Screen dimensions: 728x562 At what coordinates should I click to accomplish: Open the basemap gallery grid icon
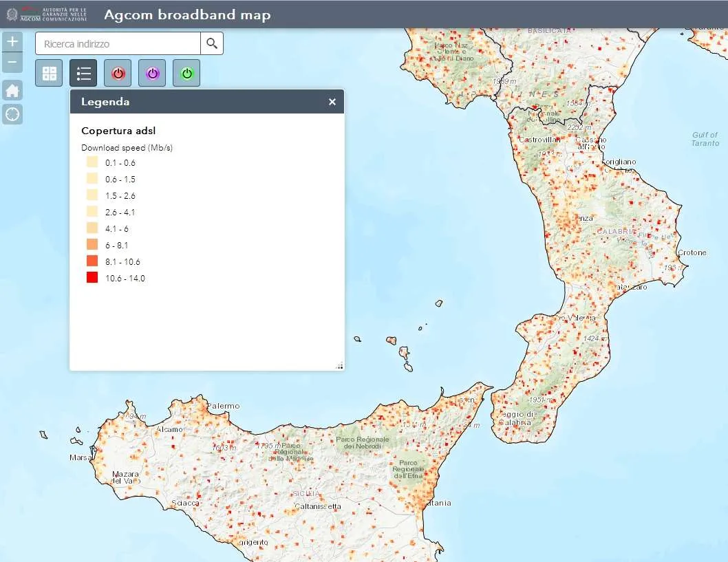click(49, 73)
